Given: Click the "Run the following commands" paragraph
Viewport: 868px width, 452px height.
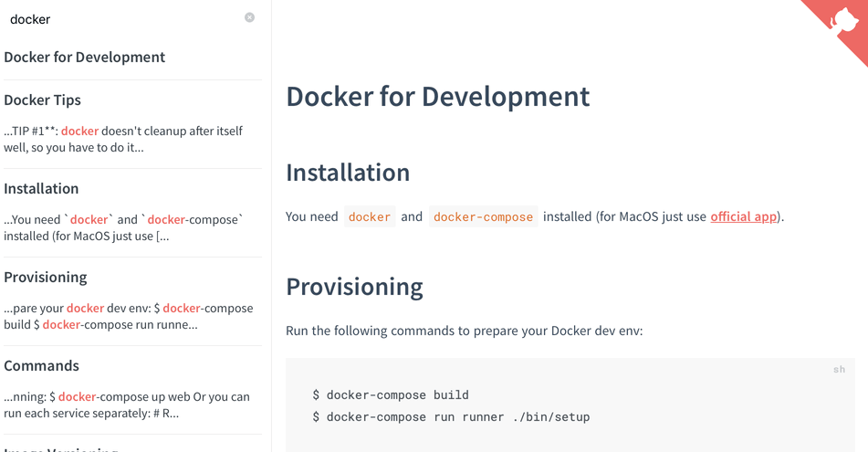Looking at the screenshot, I should click(x=464, y=330).
